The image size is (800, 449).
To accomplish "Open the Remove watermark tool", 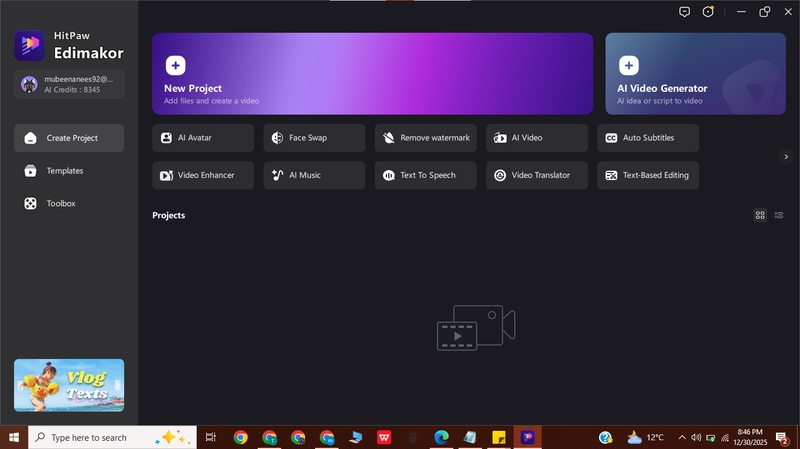I will (426, 138).
